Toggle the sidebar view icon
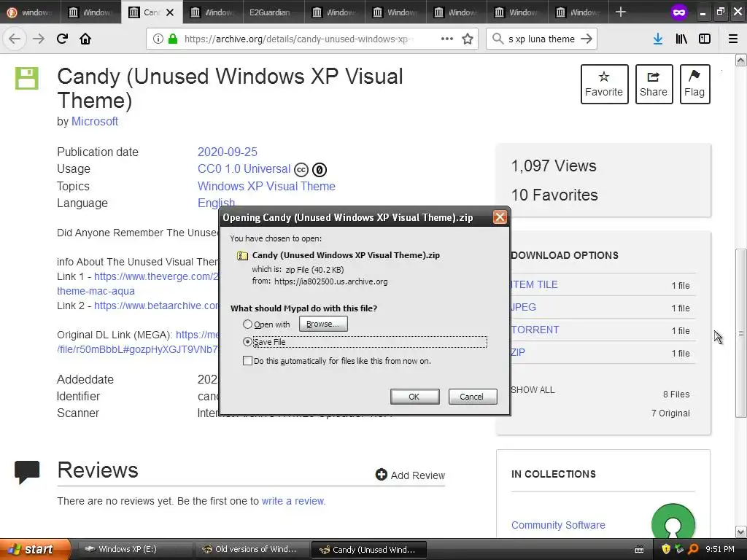Screen dimensions: 747x560 705,39
